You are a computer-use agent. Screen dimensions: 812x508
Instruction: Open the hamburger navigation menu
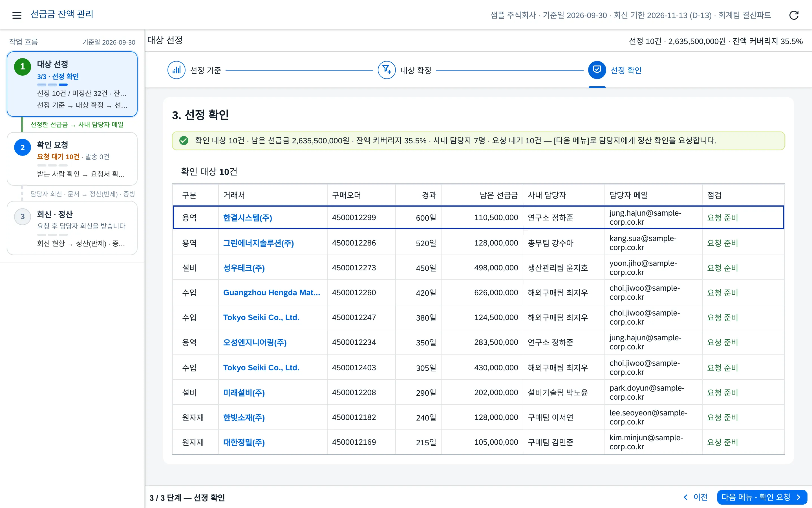point(17,15)
